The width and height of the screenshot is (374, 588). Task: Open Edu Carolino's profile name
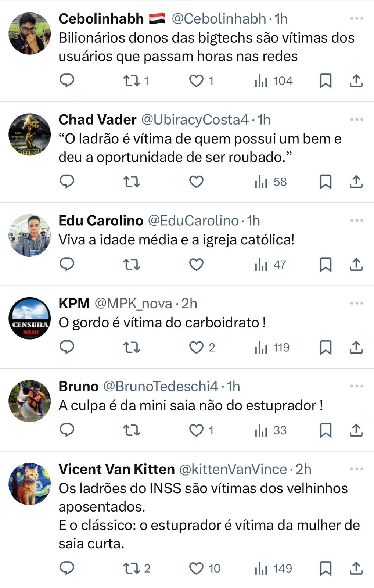click(x=101, y=220)
